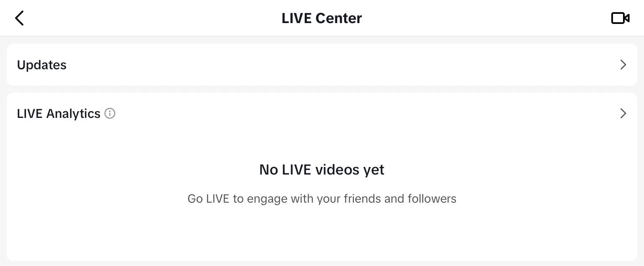
Task: Tap the video camera icon to go LIVE
Action: click(620, 18)
